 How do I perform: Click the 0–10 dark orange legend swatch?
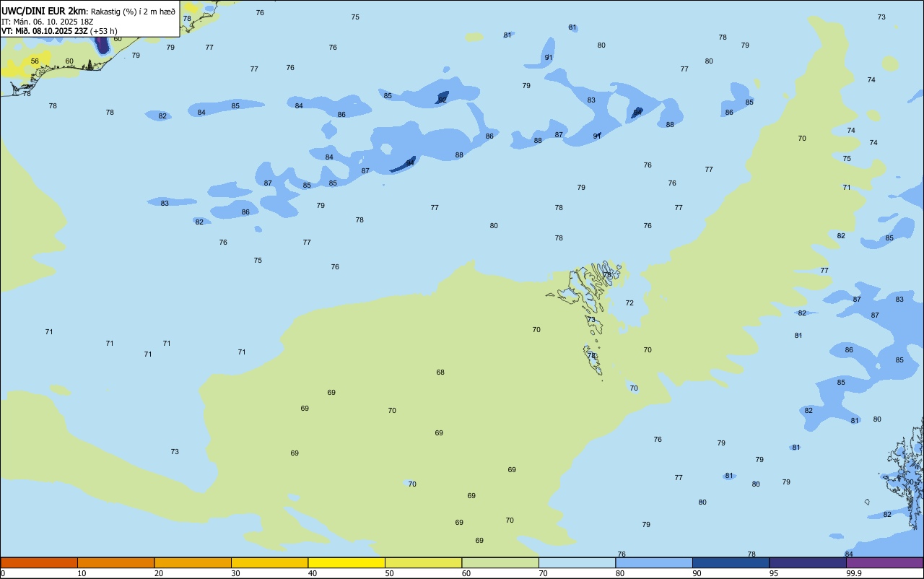coord(39,562)
